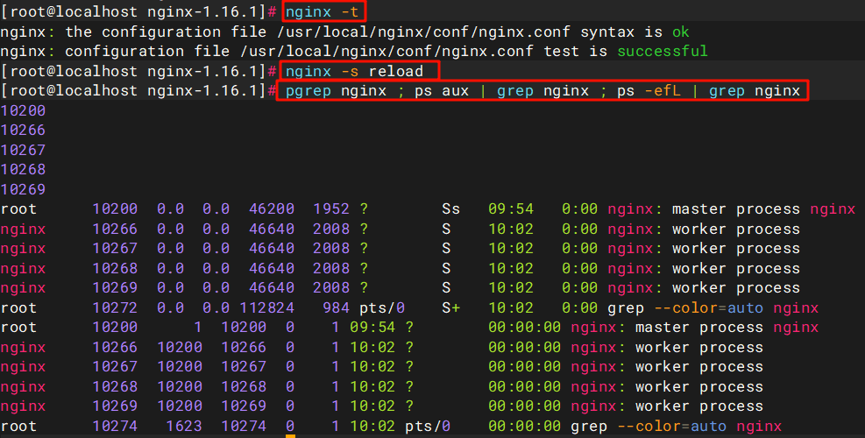Click the parent PID "1623"

pyautogui.click(x=184, y=426)
